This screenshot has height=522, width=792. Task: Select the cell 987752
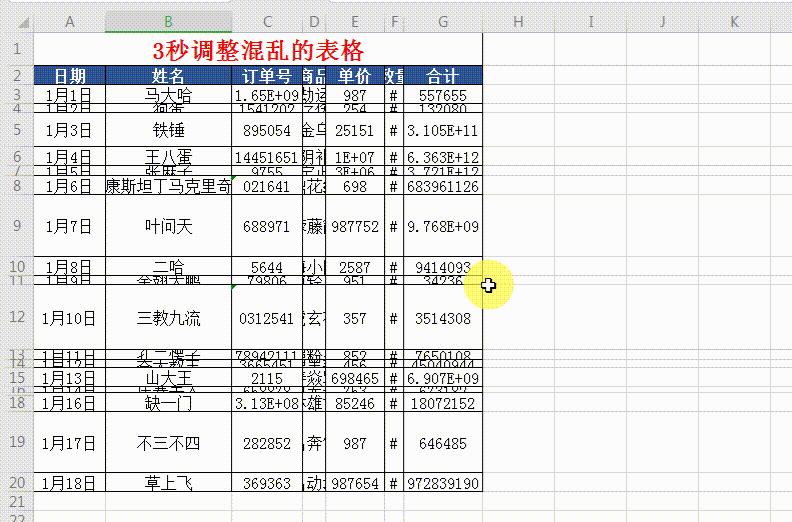[x=355, y=226]
